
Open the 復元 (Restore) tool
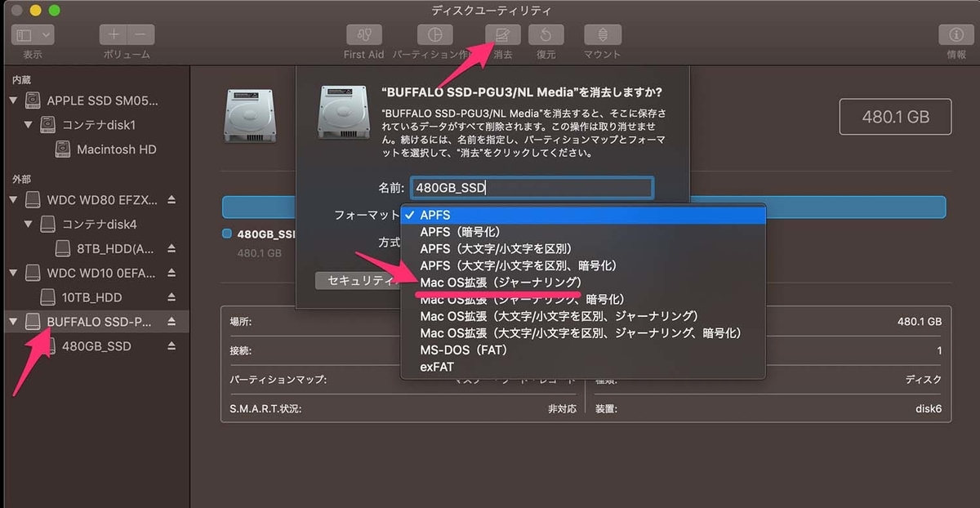[546, 34]
